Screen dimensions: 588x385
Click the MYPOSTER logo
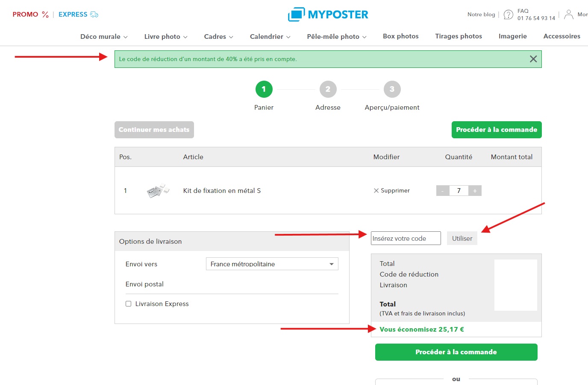pyautogui.click(x=328, y=15)
